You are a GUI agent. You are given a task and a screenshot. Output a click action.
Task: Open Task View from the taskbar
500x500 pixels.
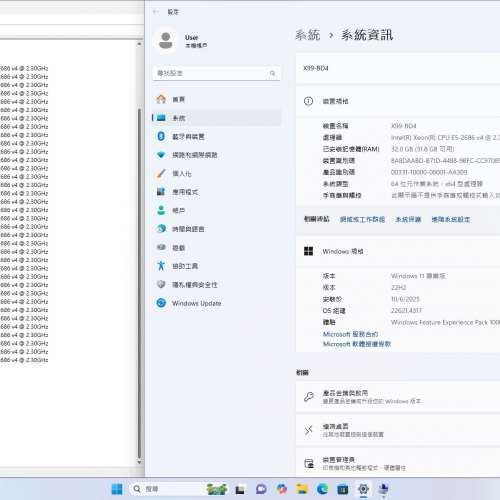240,489
